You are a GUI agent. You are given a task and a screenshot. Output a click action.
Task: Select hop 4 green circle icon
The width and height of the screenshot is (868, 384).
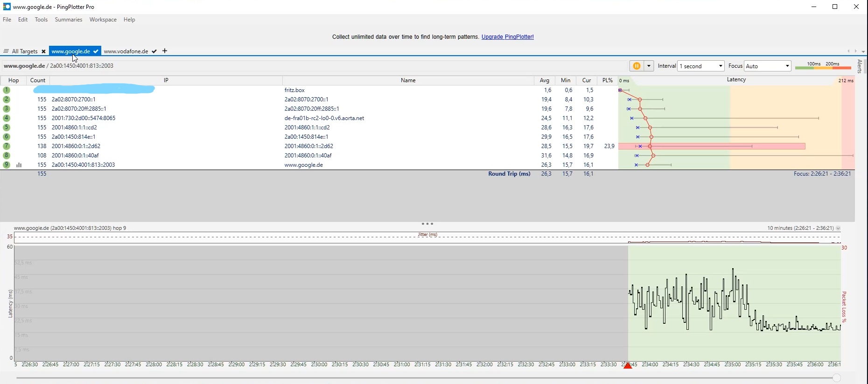point(7,118)
